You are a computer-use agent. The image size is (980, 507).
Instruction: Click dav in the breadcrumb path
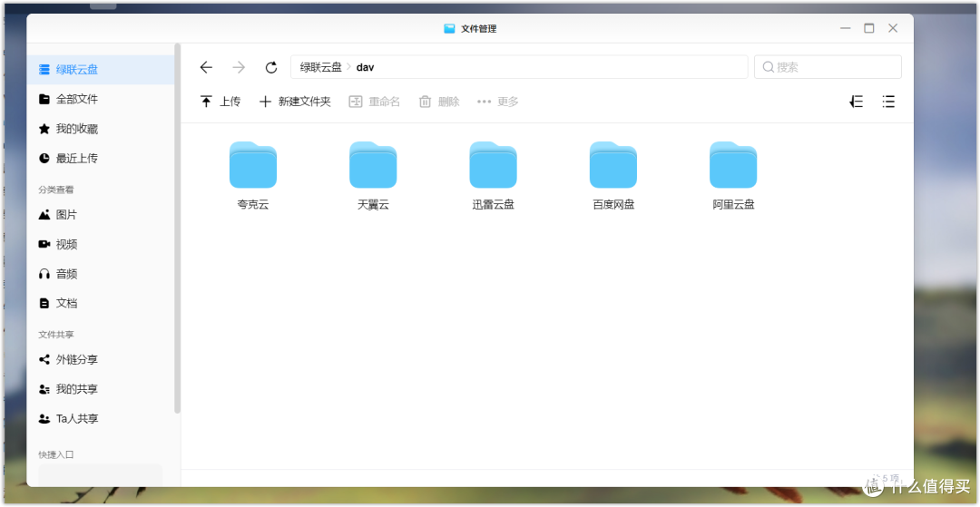(x=365, y=67)
